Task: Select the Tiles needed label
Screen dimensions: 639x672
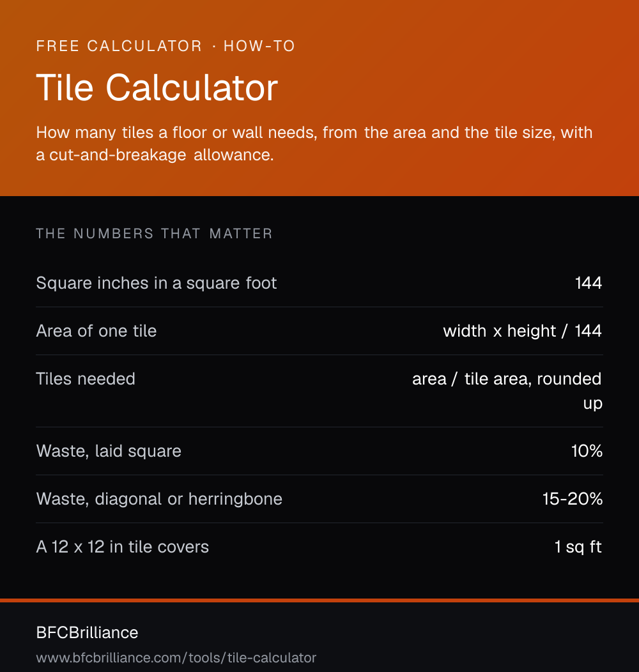Action: [x=86, y=379]
